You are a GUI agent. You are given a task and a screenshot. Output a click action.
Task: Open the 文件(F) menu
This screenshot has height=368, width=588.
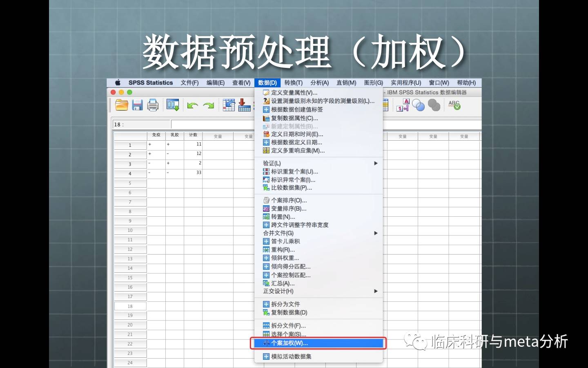(189, 83)
